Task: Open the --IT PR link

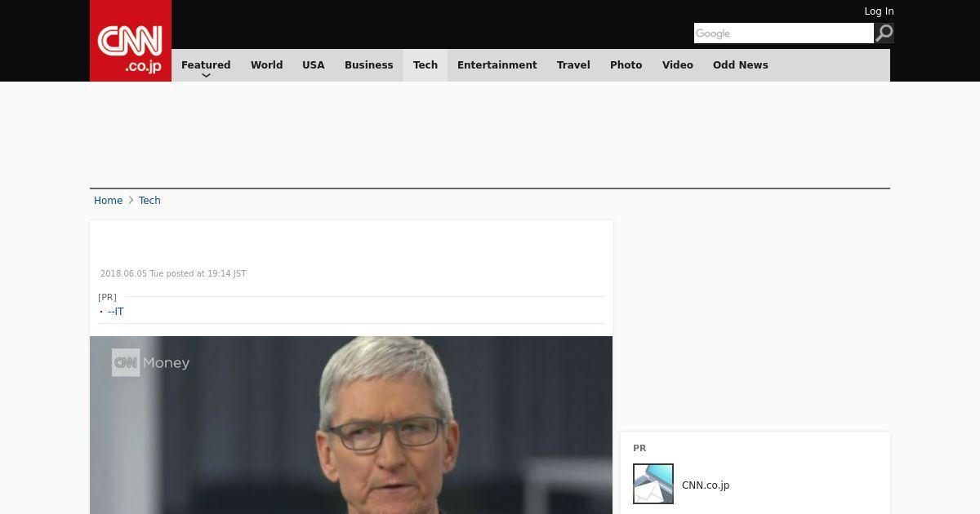Action: tap(116, 312)
